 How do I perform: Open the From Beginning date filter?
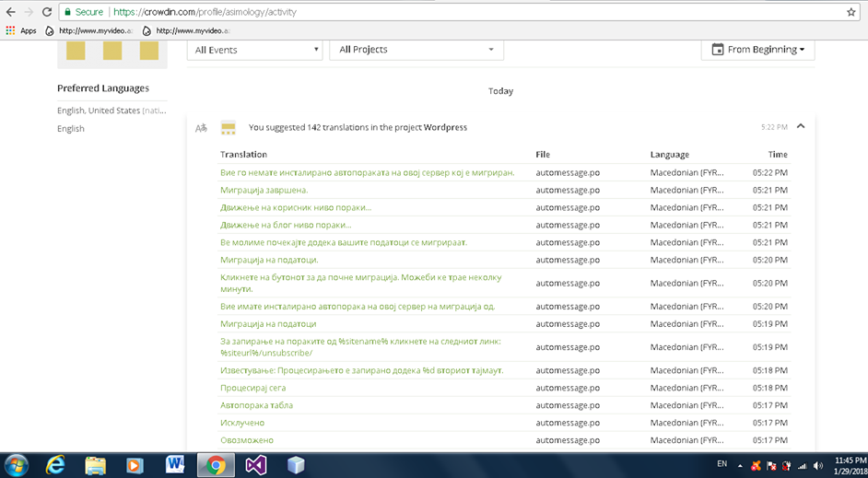click(757, 50)
